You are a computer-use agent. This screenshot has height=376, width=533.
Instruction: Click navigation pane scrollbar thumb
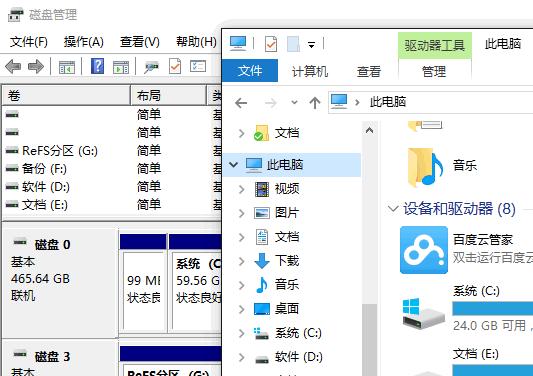pos(369,340)
